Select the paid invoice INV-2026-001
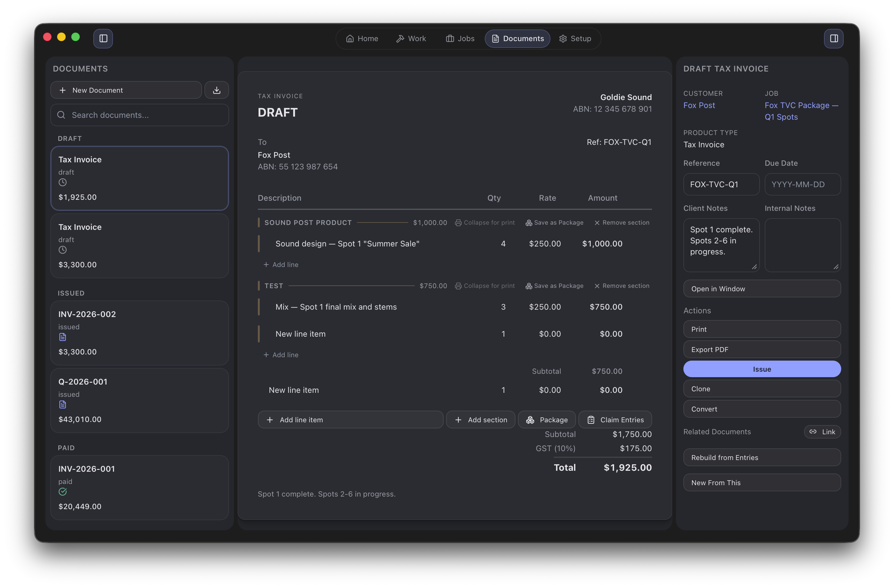This screenshot has height=588, width=894. tap(139, 487)
